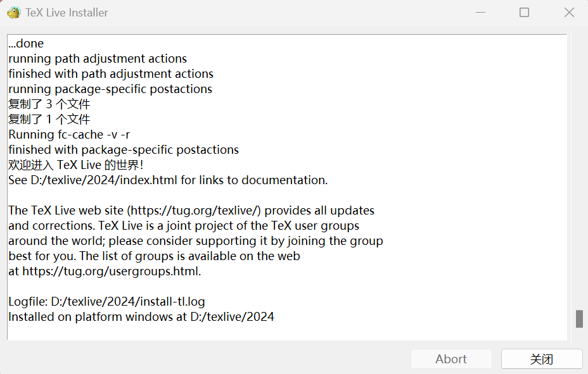Click the D:/texlive/2024/index.html path text
588x374 pixels.
[104, 180]
